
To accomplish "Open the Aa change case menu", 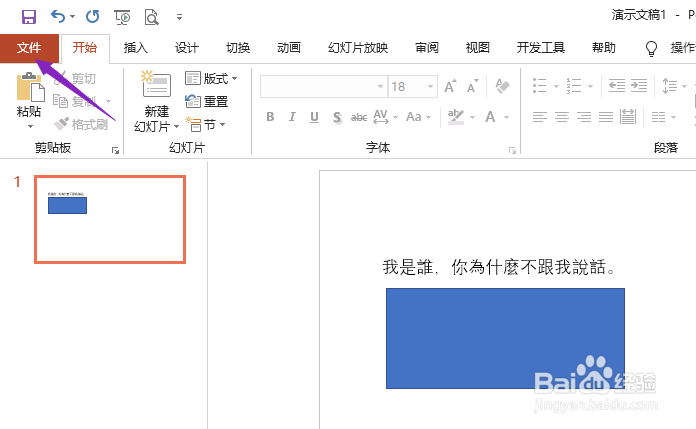I will [x=418, y=117].
